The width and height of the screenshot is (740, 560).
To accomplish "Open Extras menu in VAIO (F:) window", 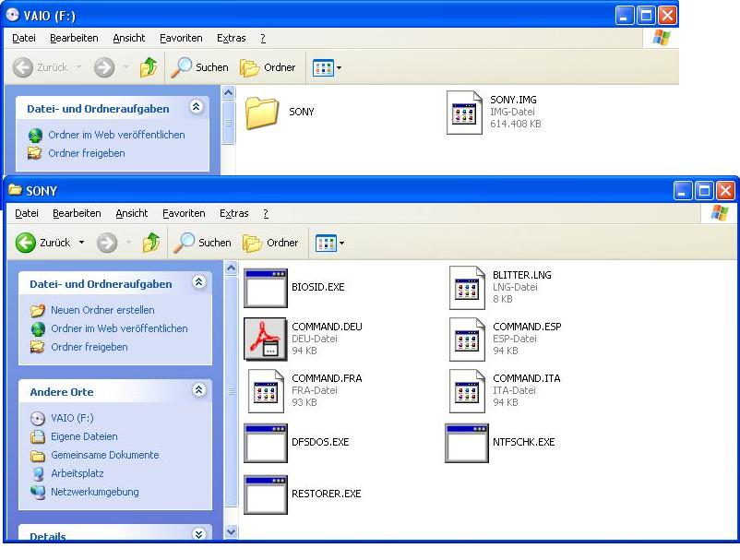I will (x=232, y=38).
